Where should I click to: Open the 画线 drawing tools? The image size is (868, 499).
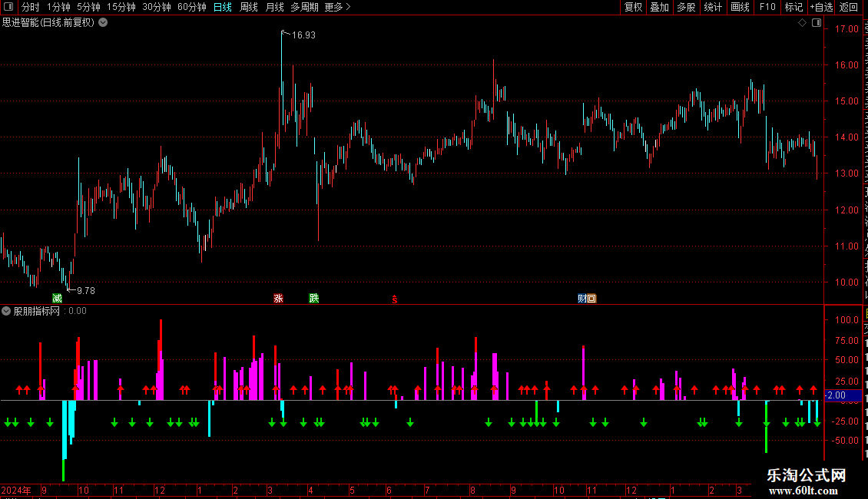click(x=740, y=7)
